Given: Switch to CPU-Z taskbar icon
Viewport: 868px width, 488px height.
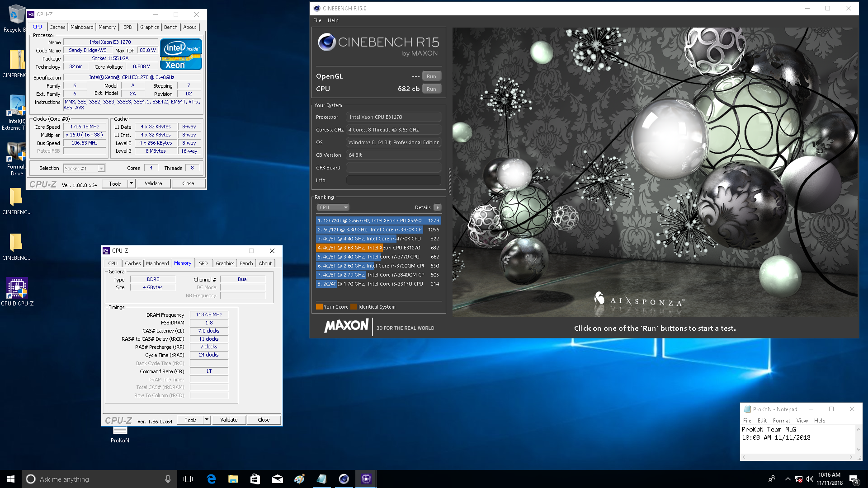Looking at the screenshot, I should point(366,479).
